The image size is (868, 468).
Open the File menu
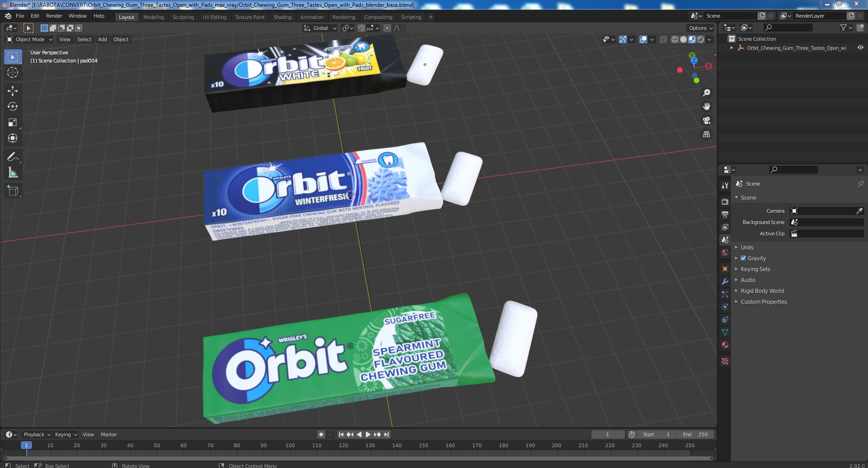click(20, 16)
